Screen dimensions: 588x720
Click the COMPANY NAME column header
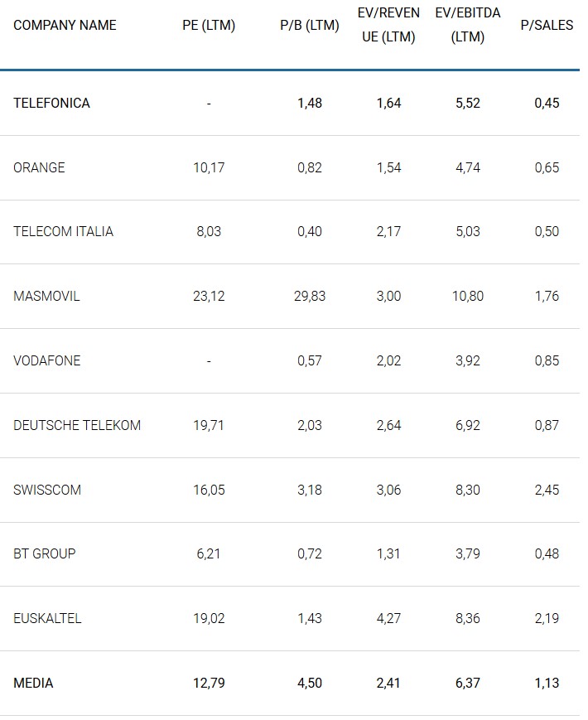point(65,26)
